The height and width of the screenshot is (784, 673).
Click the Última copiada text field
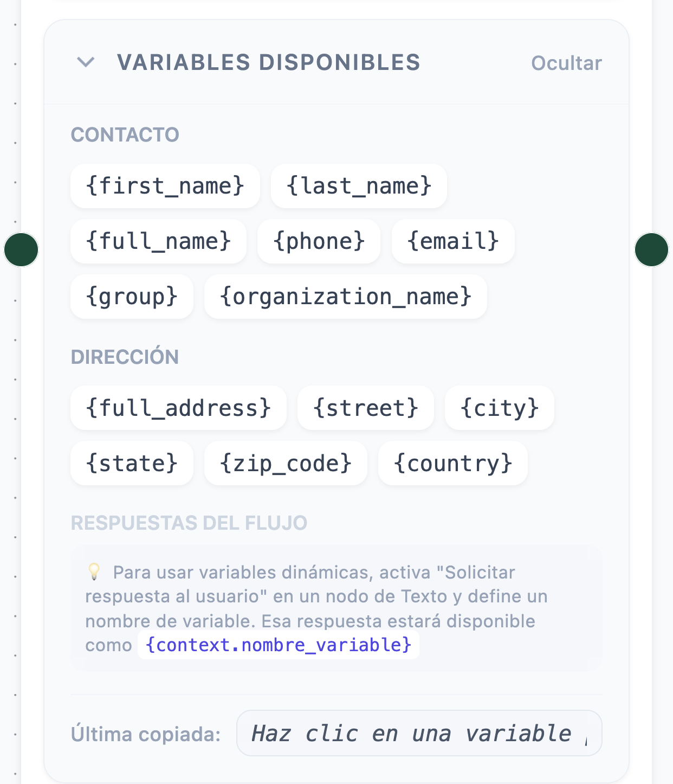419,733
